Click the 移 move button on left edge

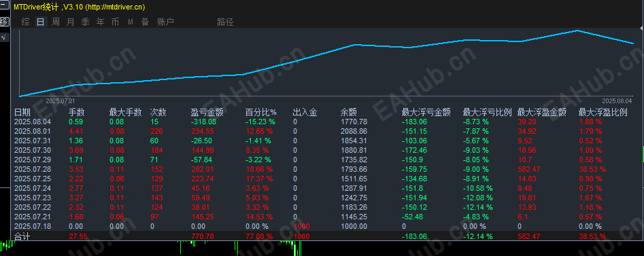click(x=3, y=22)
